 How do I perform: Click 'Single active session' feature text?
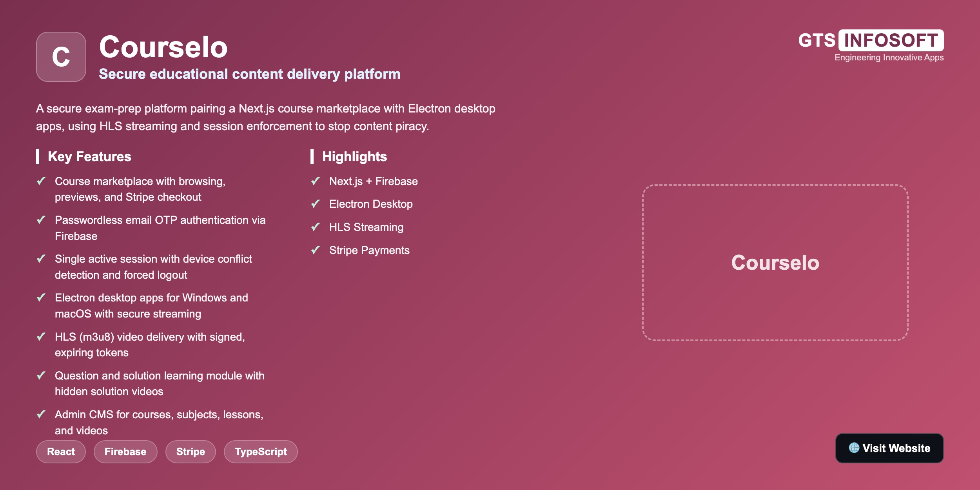153,267
